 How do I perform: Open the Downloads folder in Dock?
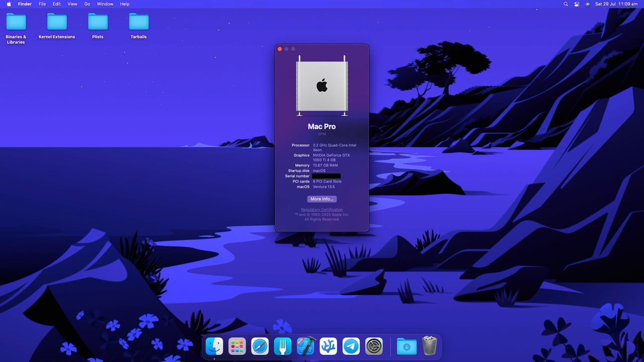pyautogui.click(x=407, y=346)
